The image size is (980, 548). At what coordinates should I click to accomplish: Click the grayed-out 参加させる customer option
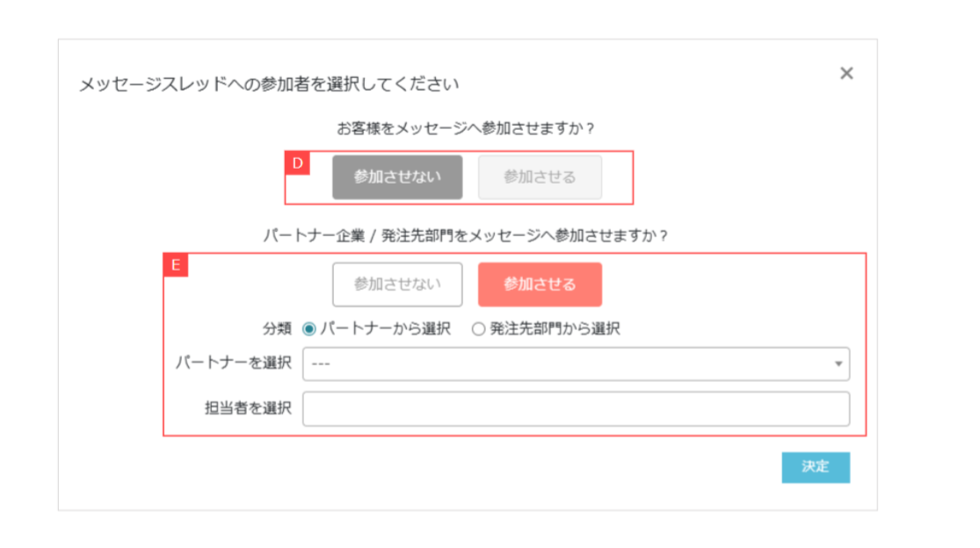click(x=539, y=177)
